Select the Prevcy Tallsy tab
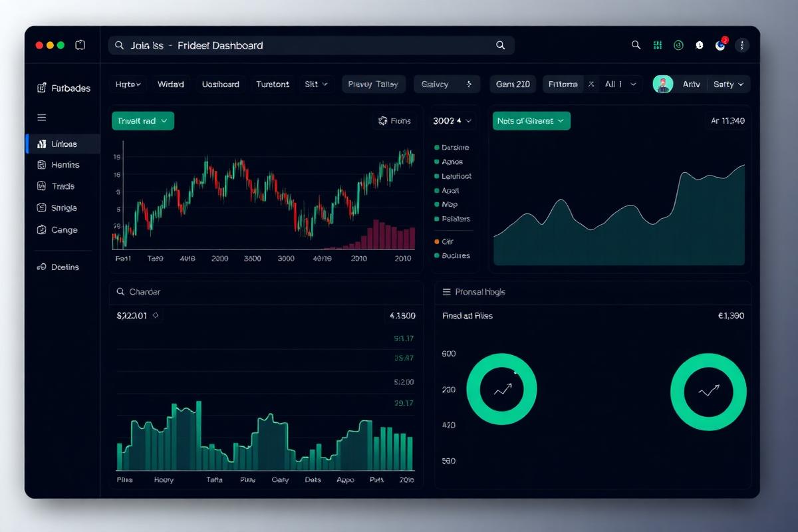The image size is (798, 532). (x=373, y=84)
